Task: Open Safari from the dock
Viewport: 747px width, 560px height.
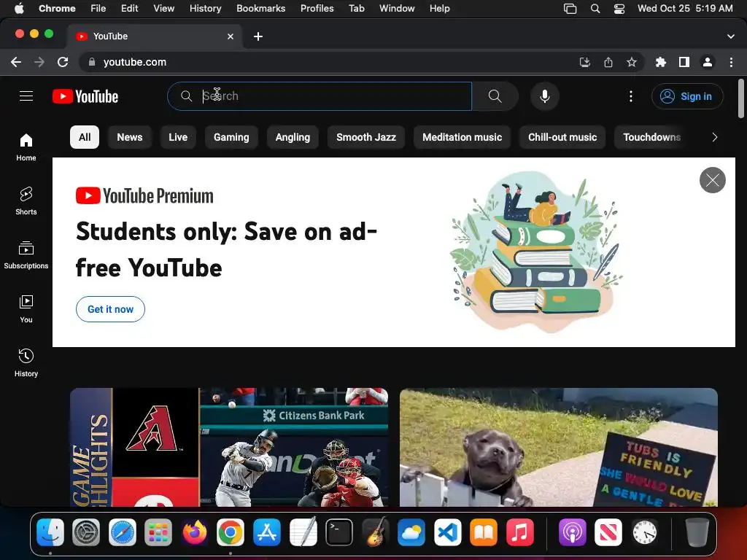Action: coord(123,532)
